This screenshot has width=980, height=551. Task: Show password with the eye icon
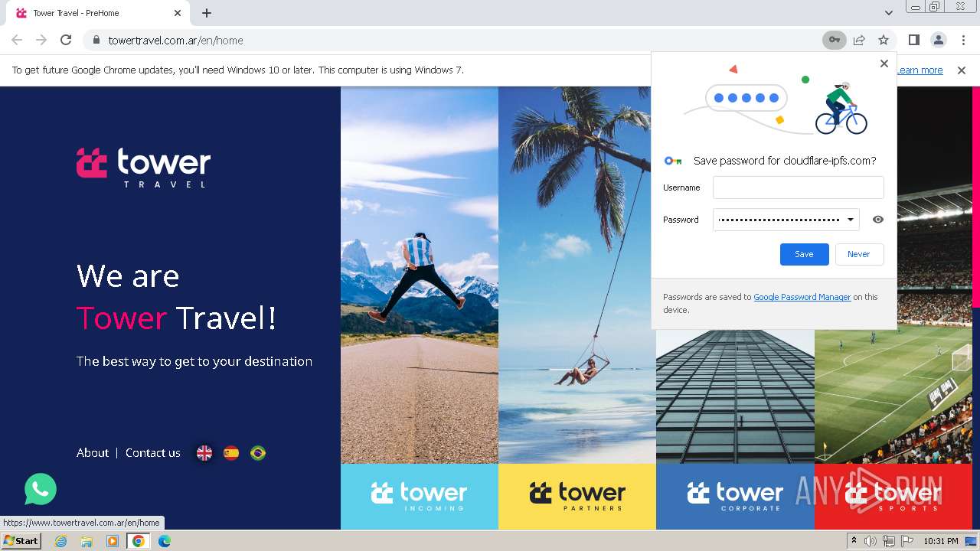878,220
